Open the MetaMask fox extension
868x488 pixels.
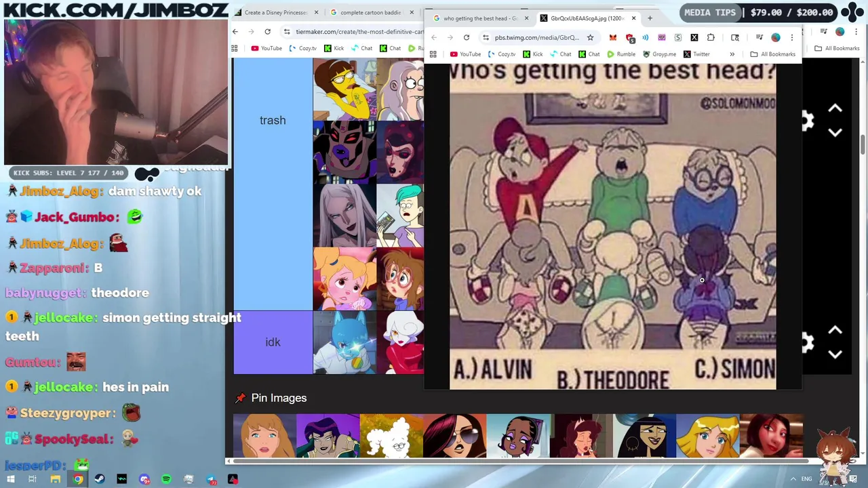coord(613,37)
